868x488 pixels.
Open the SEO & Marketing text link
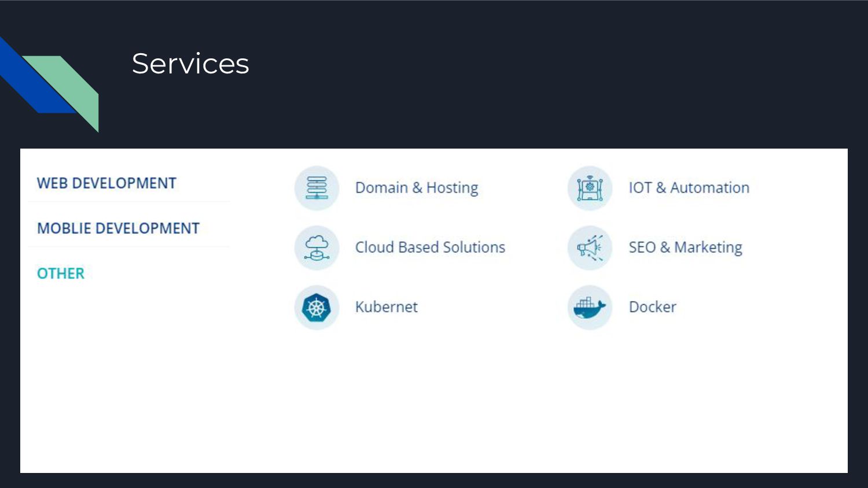coord(685,247)
